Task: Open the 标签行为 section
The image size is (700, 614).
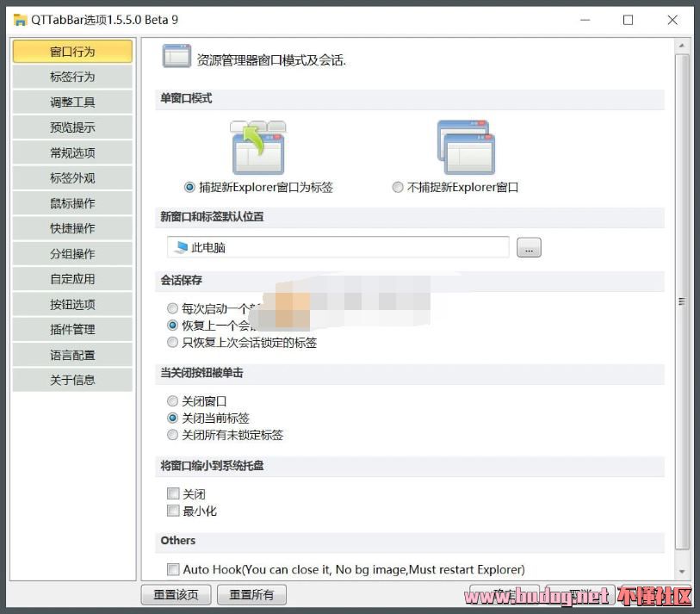Action: [x=72, y=77]
